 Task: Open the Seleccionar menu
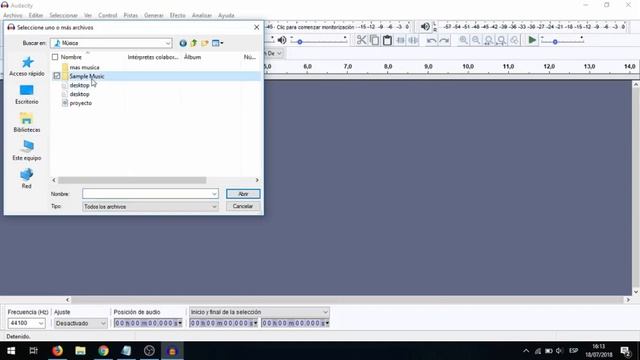(63, 16)
